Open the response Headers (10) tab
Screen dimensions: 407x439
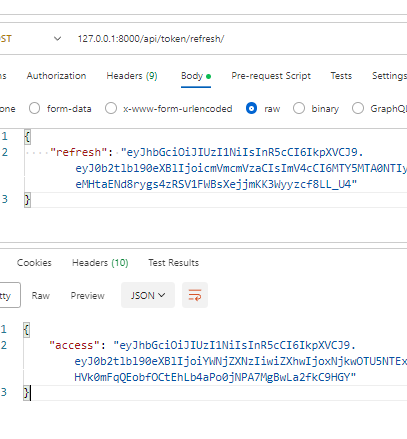coord(100,263)
